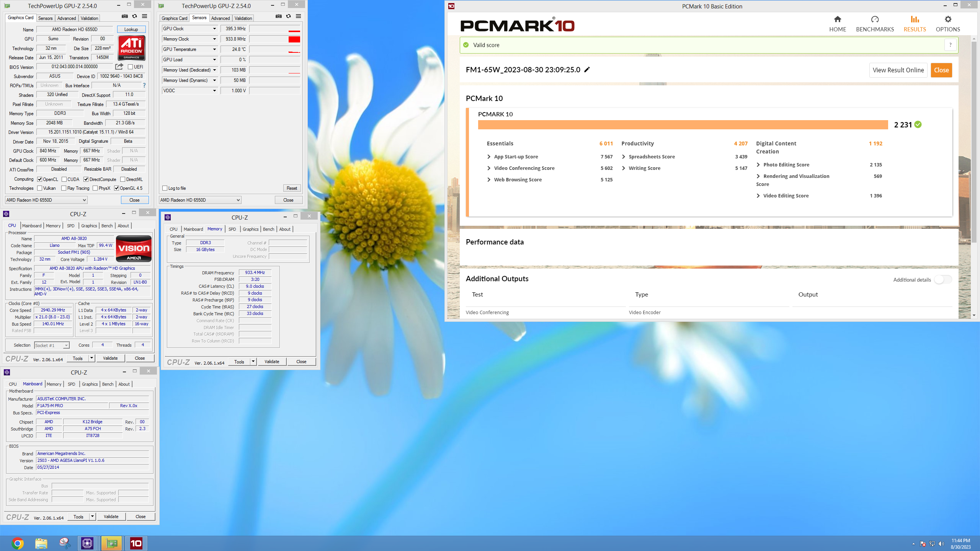Open GPU selector dropdown in left GPU-Z window
Screen dimensions: 980x551
coord(46,200)
